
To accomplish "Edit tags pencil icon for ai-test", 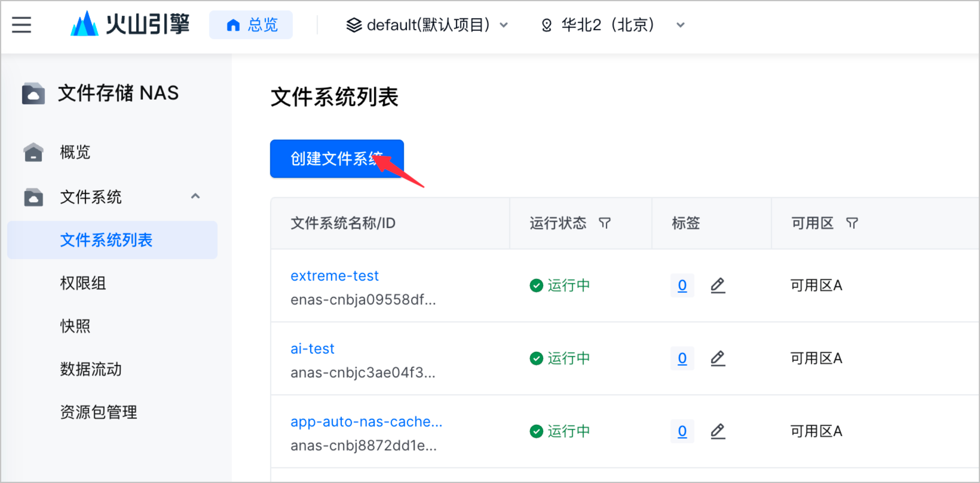I will pyautogui.click(x=717, y=359).
